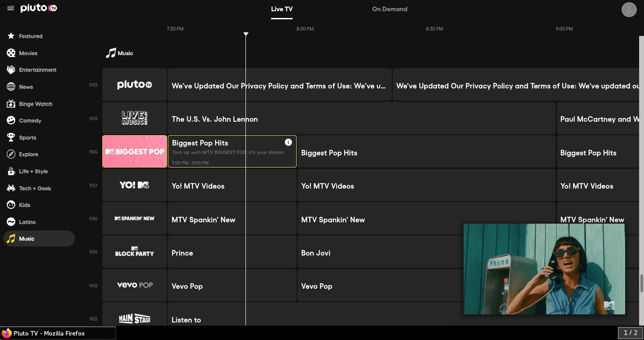The width and height of the screenshot is (644, 340).
Task: Click the 1 / 2 workspace switcher
Action: pos(631,333)
